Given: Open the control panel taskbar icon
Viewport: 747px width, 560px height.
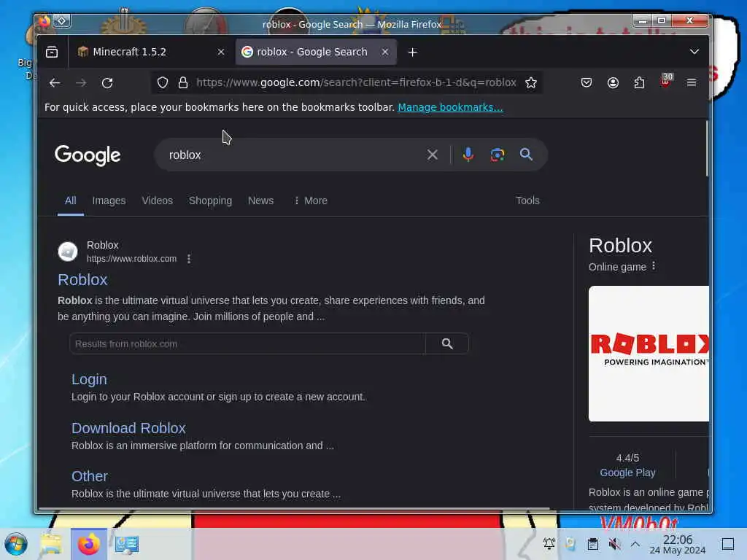Looking at the screenshot, I should click(127, 544).
